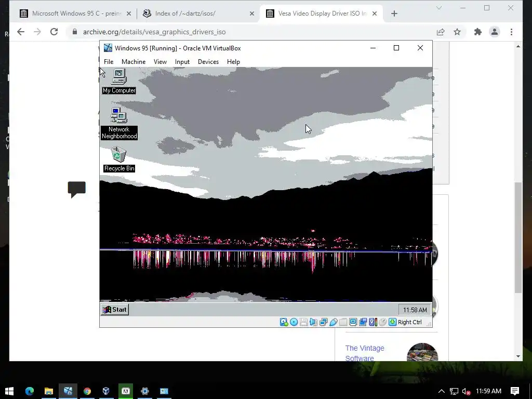Click the floppy disk indicator icon
The height and width of the screenshot is (399, 532).
pyautogui.click(x=303, y=322)
